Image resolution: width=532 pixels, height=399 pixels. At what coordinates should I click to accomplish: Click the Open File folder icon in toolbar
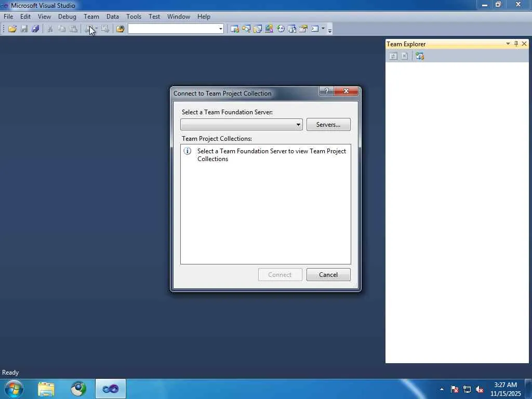point(12,29)
